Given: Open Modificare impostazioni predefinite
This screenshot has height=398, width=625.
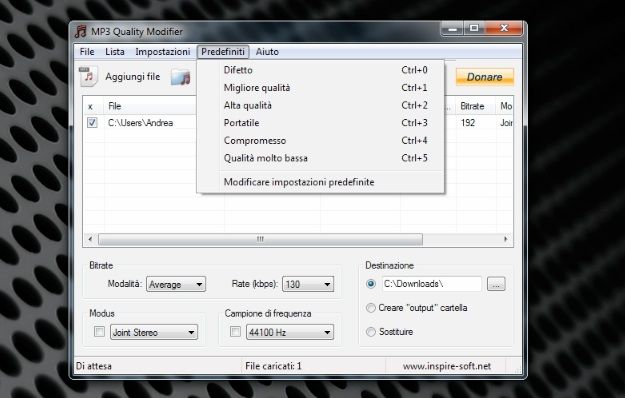Looking at the screenshot, I should [x=320, y=182].
